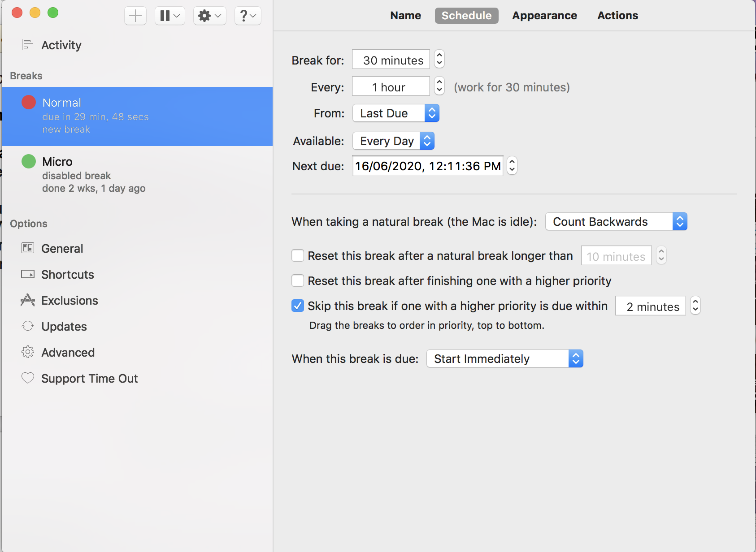Image resolution: width=756 pixels, height=552 pixels.
Task: Uncheck skip this break if higher priority due
Action: pos(298,306)
